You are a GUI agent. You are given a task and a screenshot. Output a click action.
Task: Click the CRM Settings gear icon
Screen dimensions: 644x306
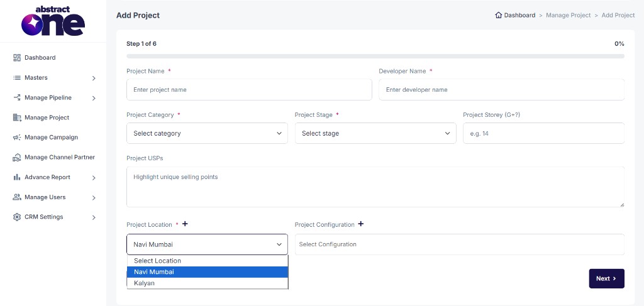tap(17, 217)
